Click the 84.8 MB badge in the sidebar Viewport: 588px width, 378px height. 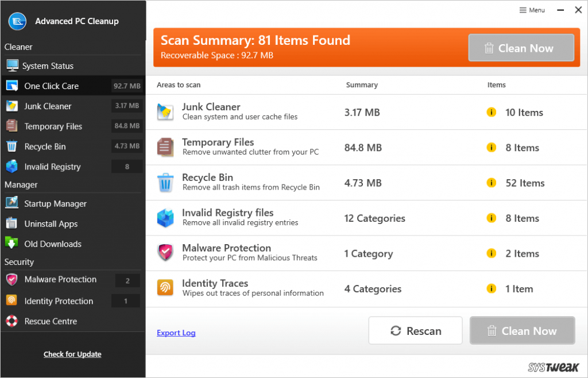click(127, 126)
